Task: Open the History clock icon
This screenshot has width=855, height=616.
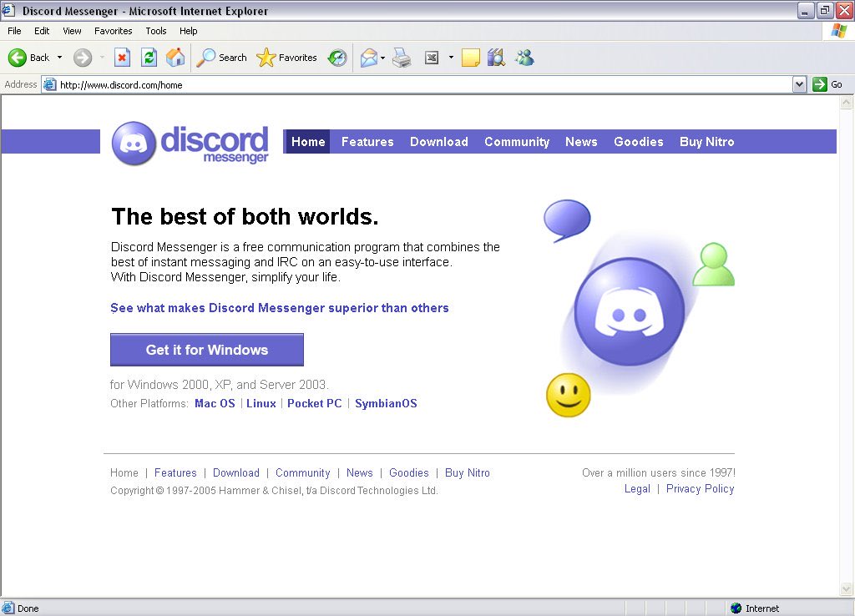Action: [337, 58]
